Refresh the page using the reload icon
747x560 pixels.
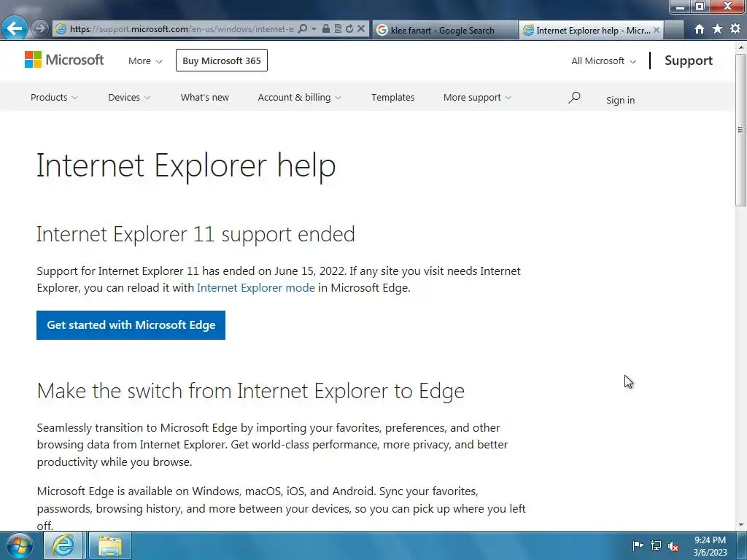click(x=349, y=28)
